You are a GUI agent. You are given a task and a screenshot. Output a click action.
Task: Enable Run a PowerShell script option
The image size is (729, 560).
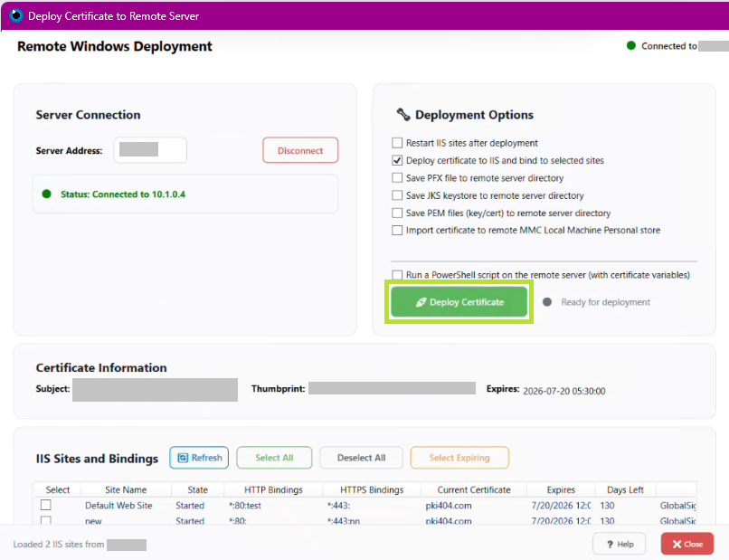397,274
